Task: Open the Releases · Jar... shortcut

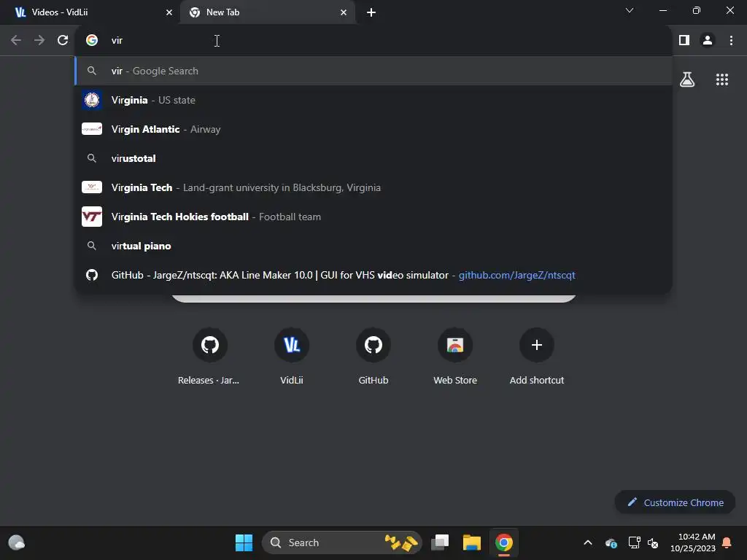Action: (209, 356)
